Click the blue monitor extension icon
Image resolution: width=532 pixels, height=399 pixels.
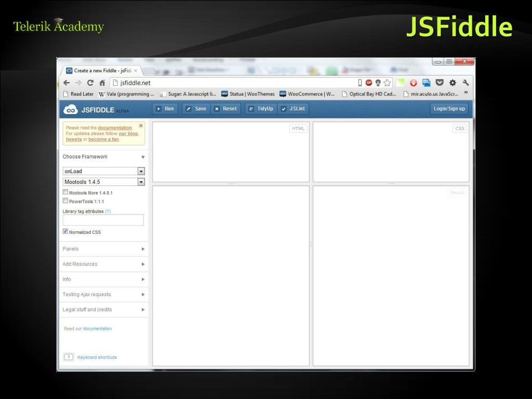point(427,83)
